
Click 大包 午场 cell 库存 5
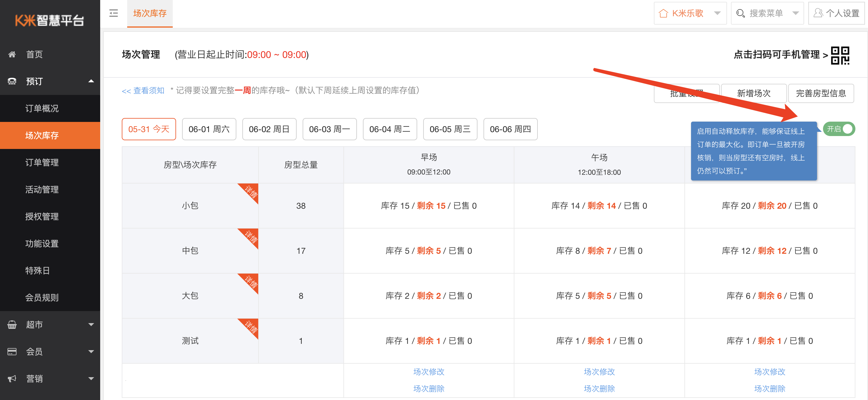[599, 296]
